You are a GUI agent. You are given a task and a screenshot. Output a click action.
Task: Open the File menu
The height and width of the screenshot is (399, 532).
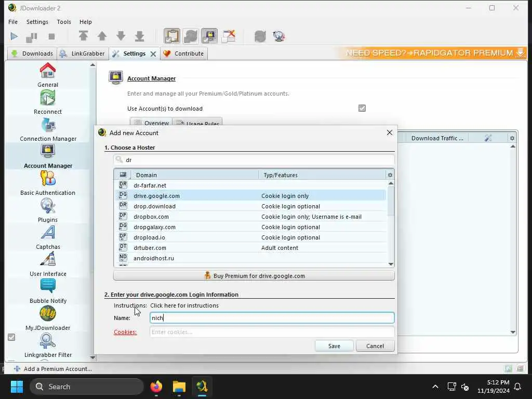13,22
